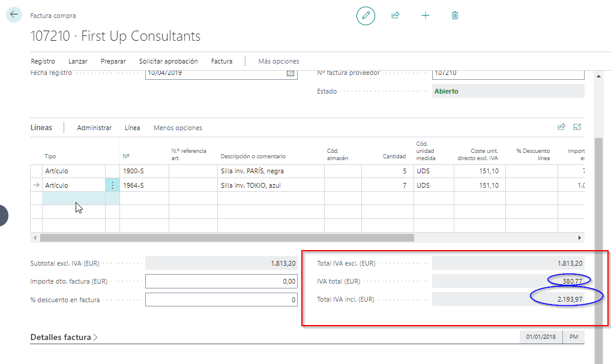Screen dimensions: 611x364
Task: Click the 01/01/2018 date in Detalles factura
Action: click(x=541, y=337)
